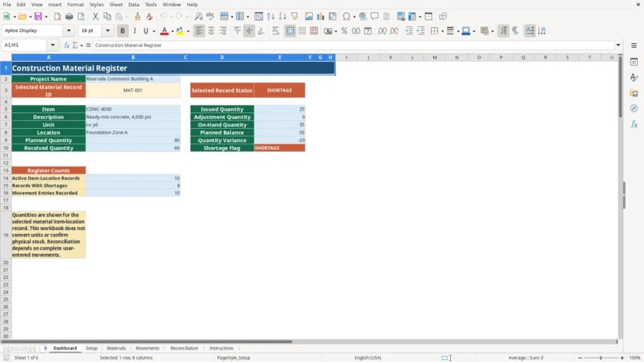This screenshot has height=362, width=644.
Task: Open background color palette dropdown arrow
Action: [188, 31]
